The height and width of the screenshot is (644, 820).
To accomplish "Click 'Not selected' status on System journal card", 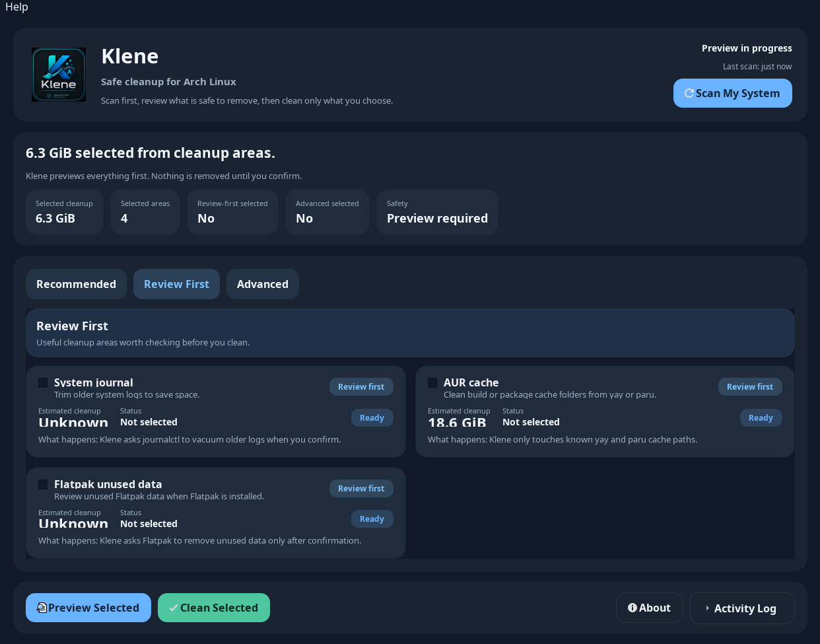I will click(149, 422).
